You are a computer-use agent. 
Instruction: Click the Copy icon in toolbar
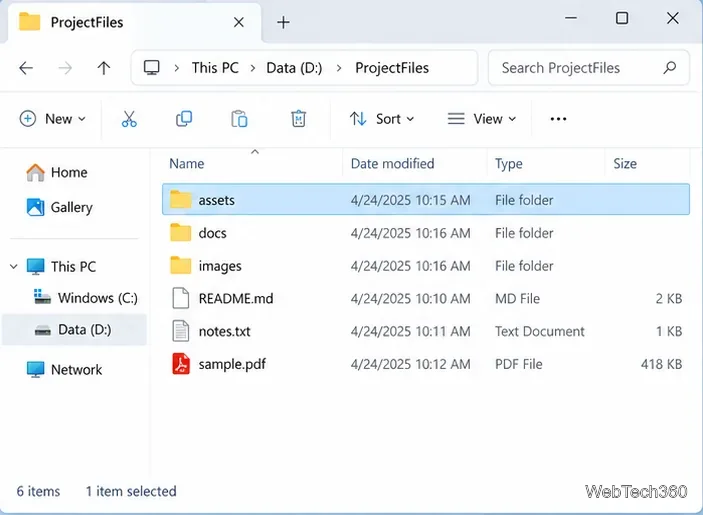tap(184, 119)
